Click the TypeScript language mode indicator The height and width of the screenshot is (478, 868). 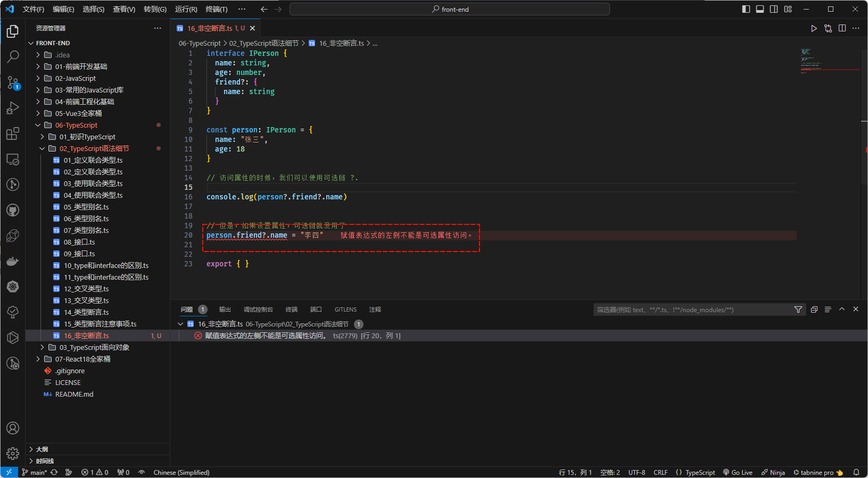point(699,472)
